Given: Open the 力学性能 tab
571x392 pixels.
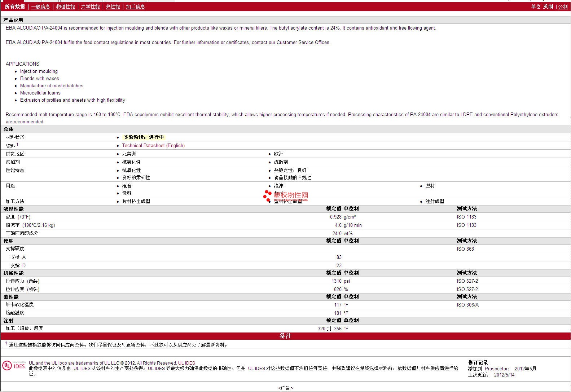Looking at the screenshot, I should pos(90,6).
